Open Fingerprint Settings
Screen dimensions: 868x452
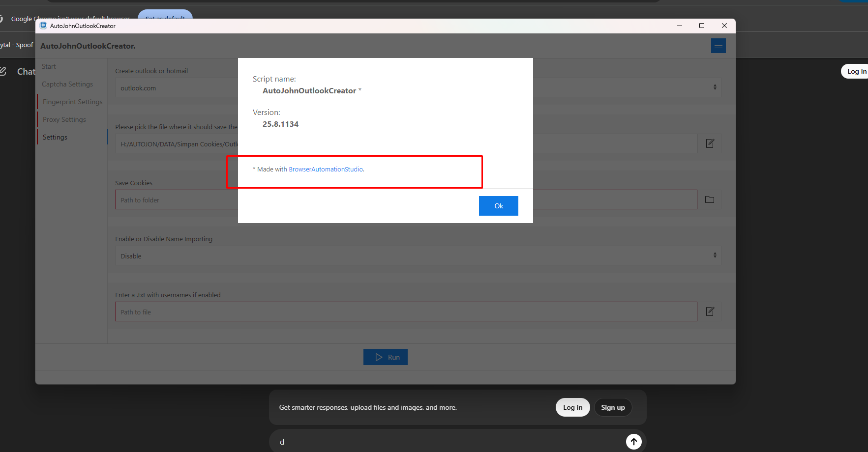(x=73, y=101)
